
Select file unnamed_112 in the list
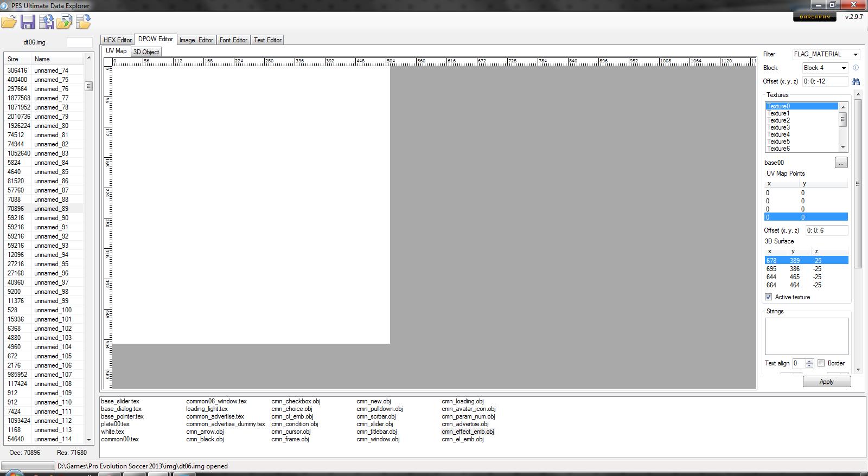coord(44,421)
